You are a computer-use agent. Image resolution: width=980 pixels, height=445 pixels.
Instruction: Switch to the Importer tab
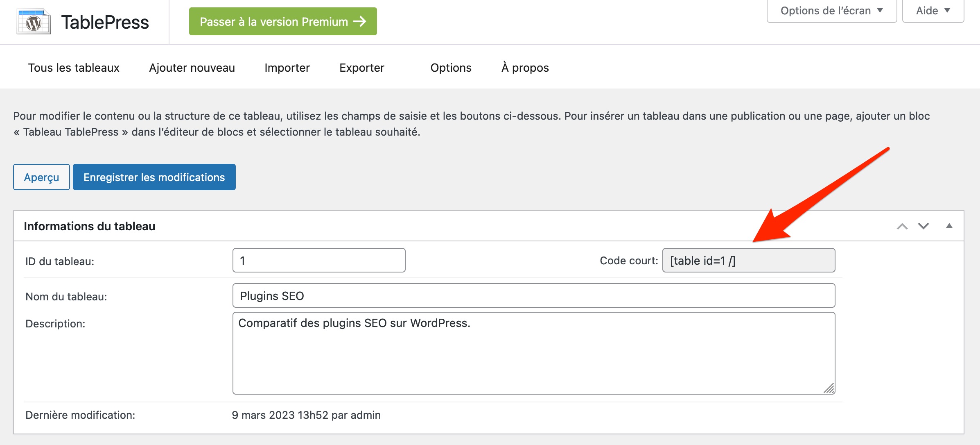[x=287, y=68]
